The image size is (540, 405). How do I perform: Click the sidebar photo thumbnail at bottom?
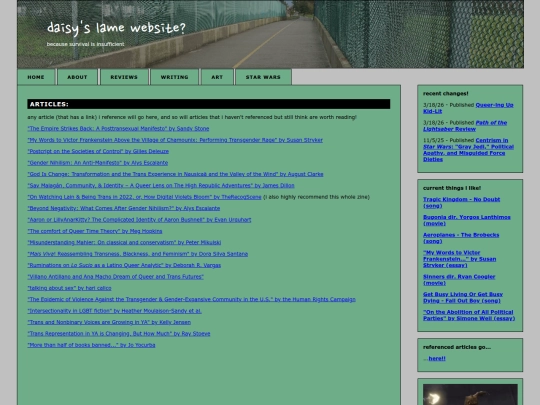pos(470,394)
